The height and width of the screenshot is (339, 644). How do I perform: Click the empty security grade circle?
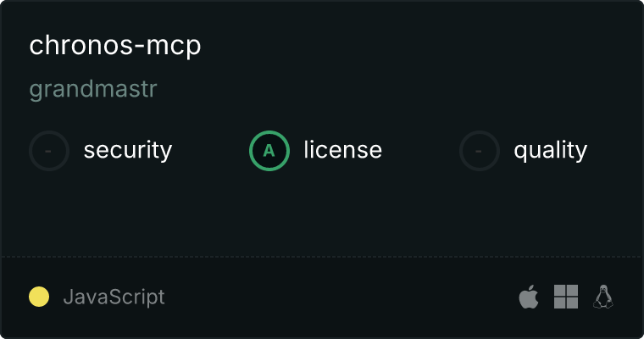click(x=49, y=151)
